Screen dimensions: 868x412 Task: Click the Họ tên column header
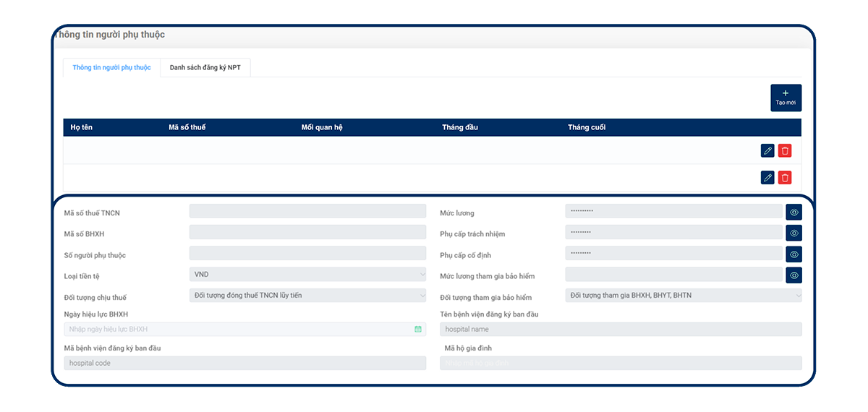81,127
